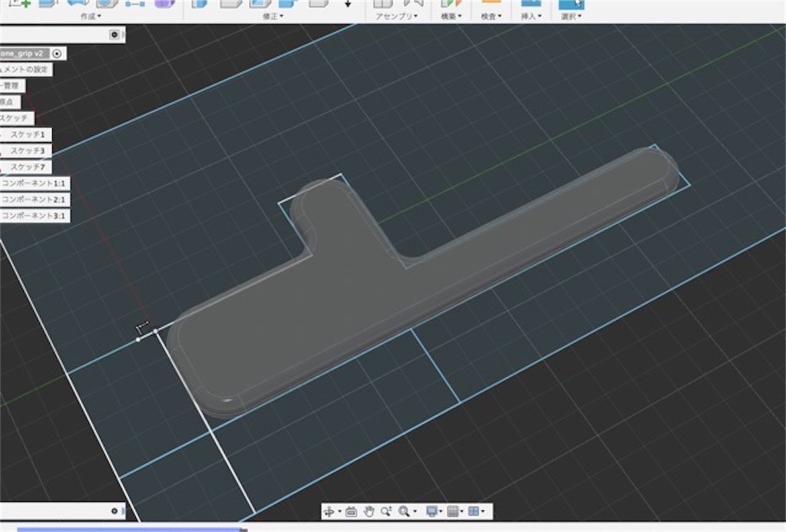
Task: Activate the Pan hand tool
Action: point(369,511)
